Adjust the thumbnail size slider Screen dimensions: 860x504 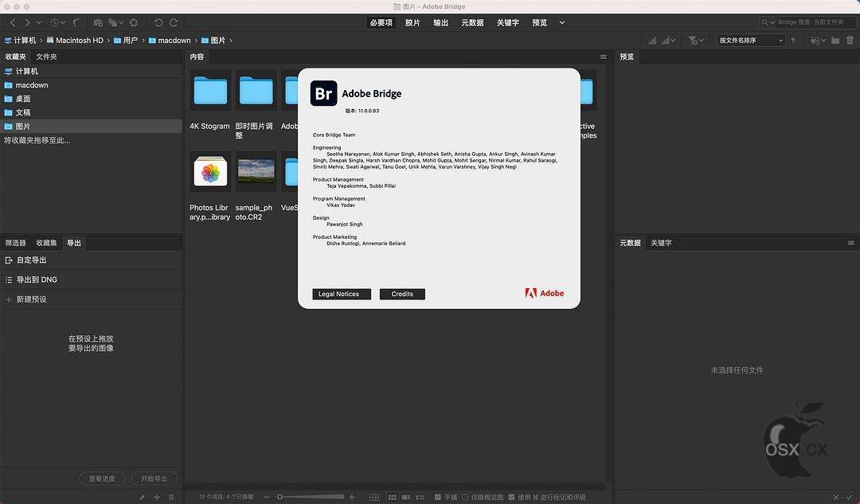coord(311,497)
